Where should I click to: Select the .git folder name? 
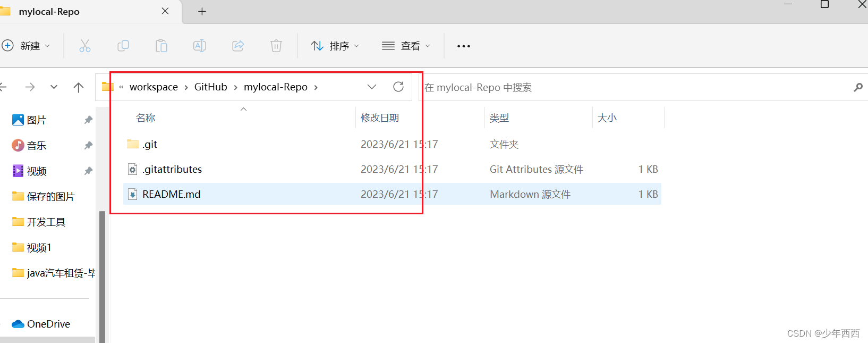[x=150, y=144]
